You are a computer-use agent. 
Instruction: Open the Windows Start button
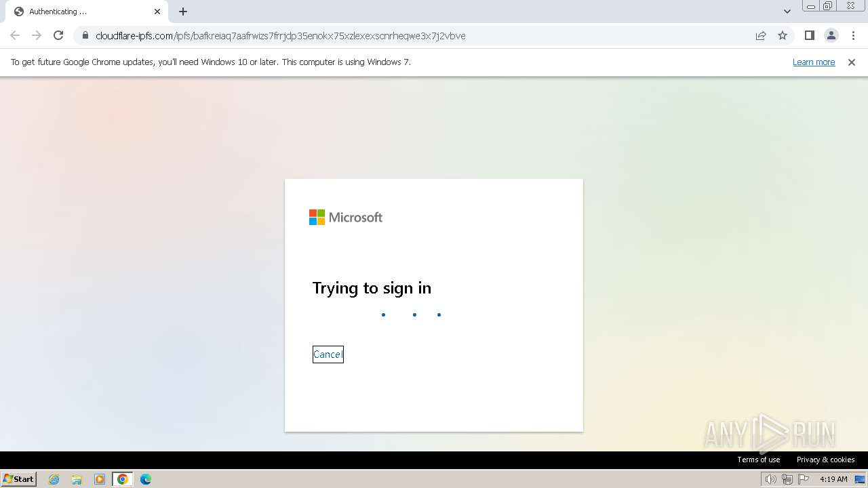(19, 479)
